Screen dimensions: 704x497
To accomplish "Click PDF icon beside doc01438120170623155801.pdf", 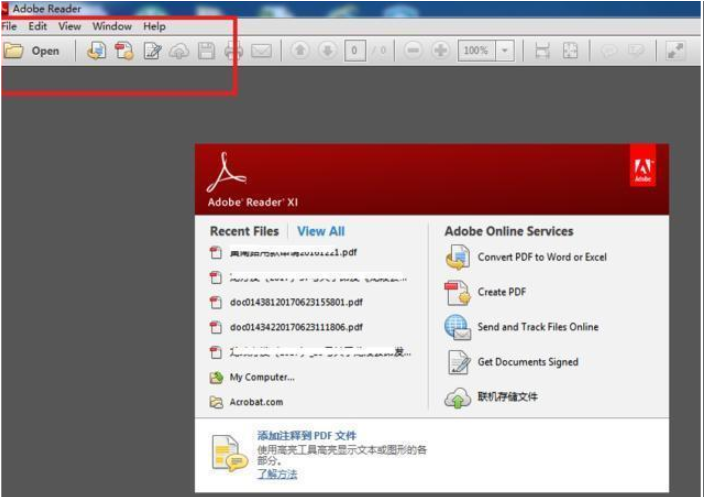I will click(216, 302).
